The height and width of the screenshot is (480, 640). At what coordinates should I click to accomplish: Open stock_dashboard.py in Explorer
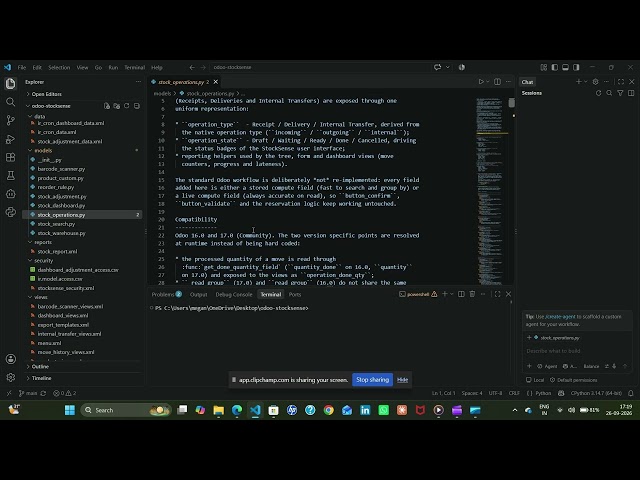[61, 205]
